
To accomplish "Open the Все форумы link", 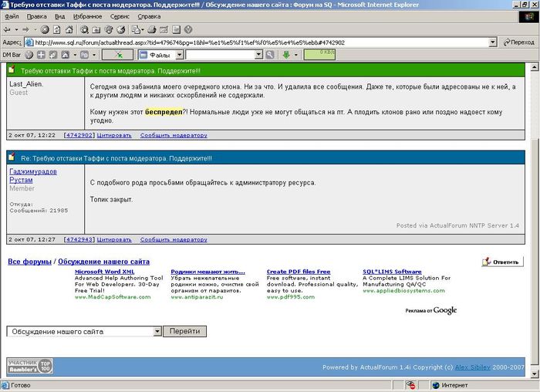I will point(30,262).
